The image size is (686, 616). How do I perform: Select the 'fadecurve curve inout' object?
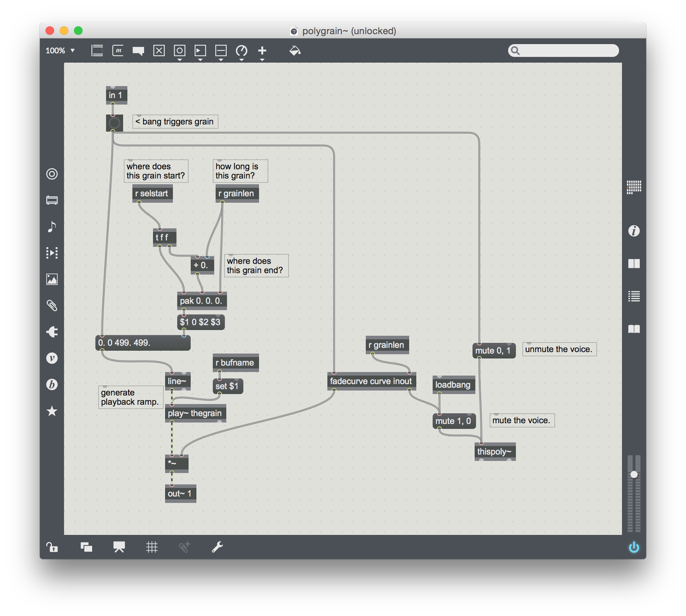pos(371,381)
